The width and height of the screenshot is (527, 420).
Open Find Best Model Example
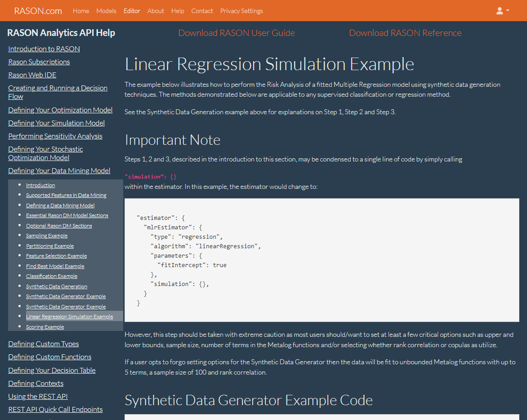tap(55, 266)
